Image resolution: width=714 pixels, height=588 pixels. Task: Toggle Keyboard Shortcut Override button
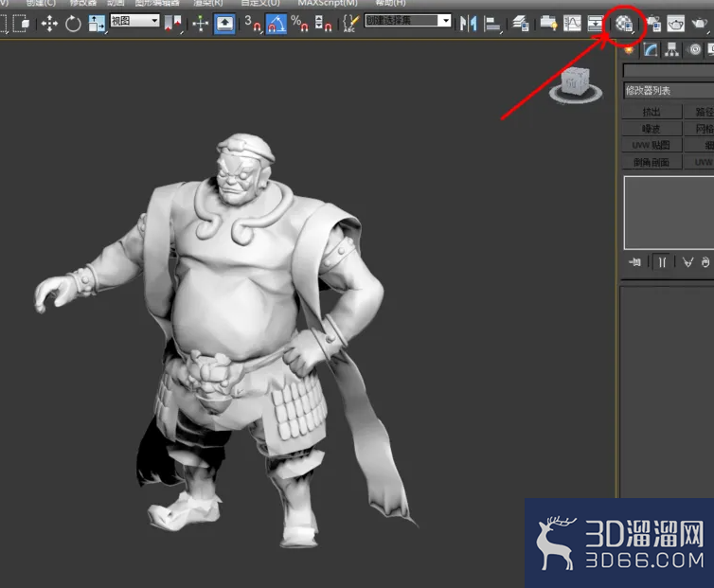224,24
